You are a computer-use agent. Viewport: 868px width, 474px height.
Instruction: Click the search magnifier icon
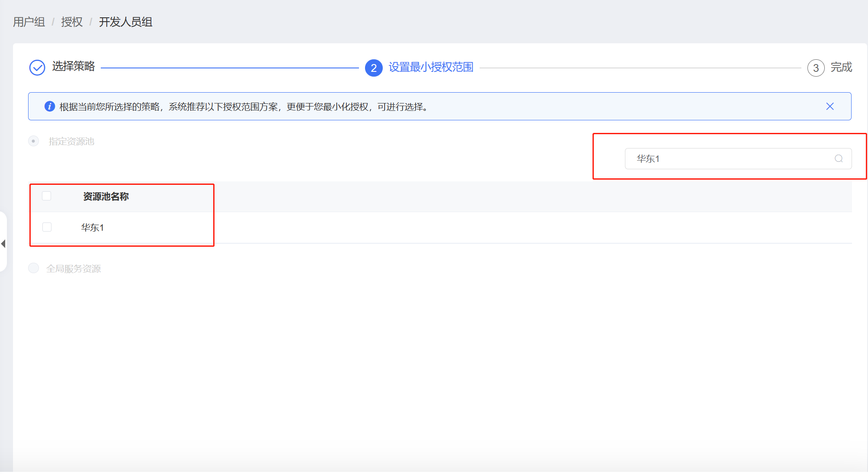pos(839,158)
